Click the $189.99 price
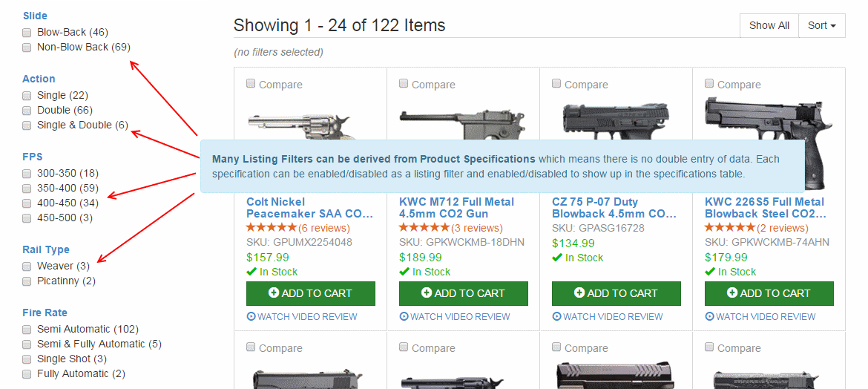 (420, 258)
